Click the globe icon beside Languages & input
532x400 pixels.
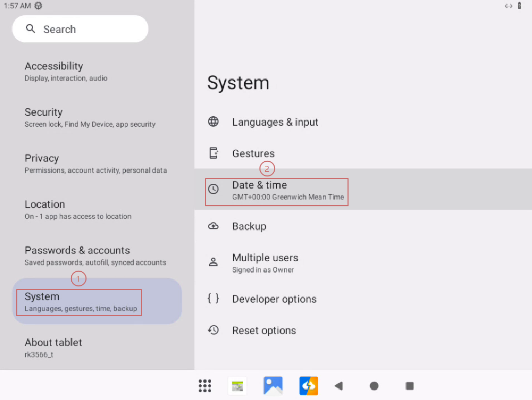[x=213, y=122]
